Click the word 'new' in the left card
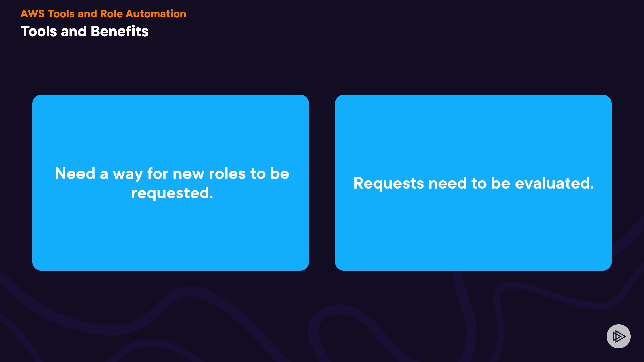 (188, 174)
